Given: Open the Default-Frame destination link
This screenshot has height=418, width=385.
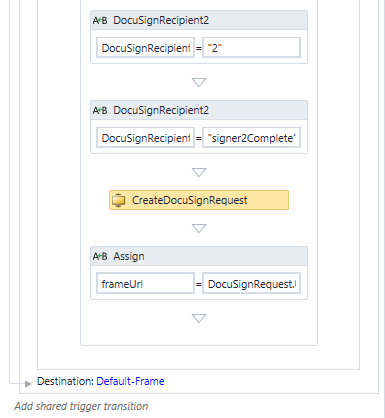Looking at the screenshot, I should coord(130,381).
